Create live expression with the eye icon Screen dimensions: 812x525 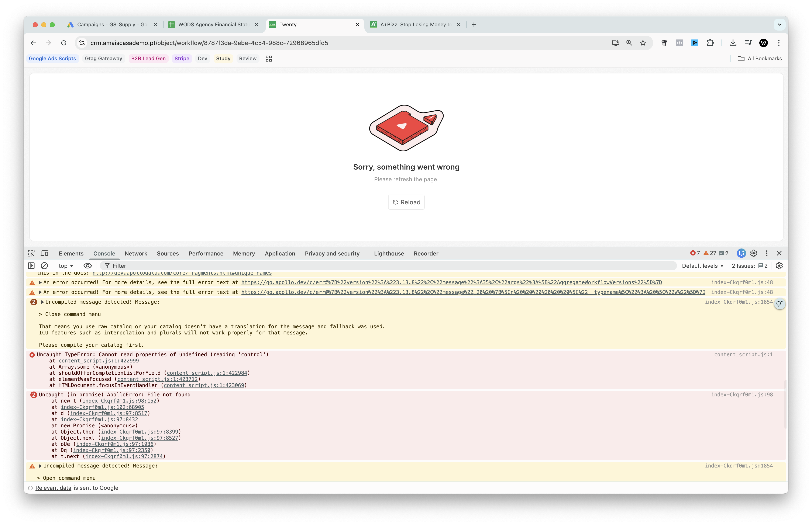pyautogui.click(x=88, y=265)
